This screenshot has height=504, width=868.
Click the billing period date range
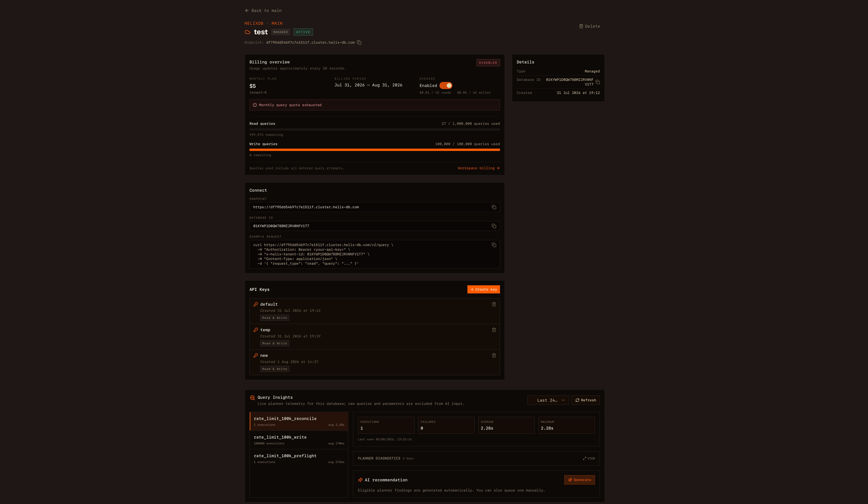[x=368, y=85]
